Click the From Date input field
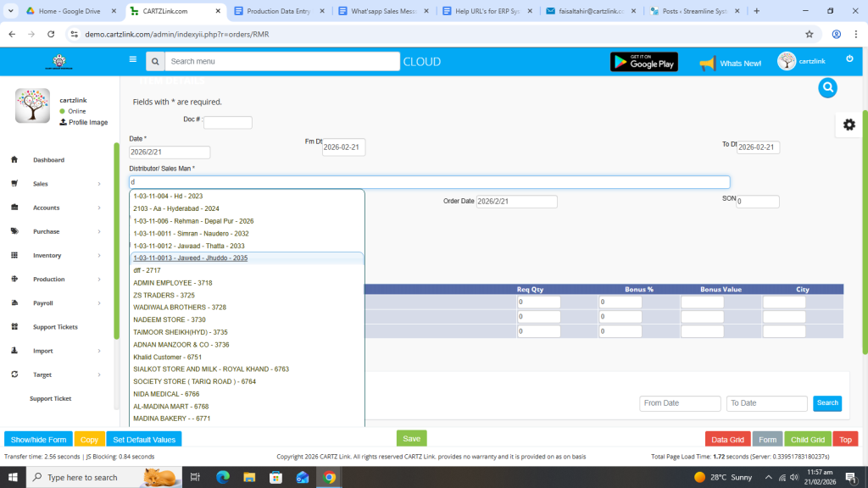Image resolution: width=868 pixels, height=488 pixels. pyautogui.click(x=679, y=403)
